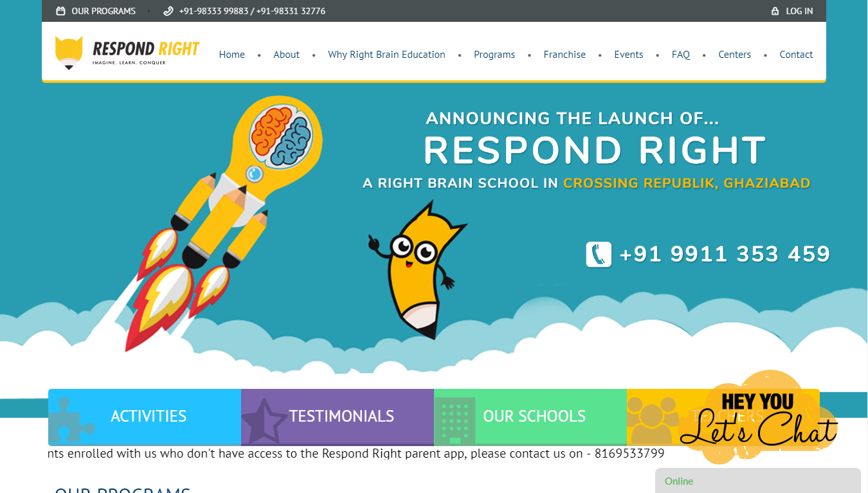Click the Contact link in navbar
868x493 pixels.
tap(796, 55)
